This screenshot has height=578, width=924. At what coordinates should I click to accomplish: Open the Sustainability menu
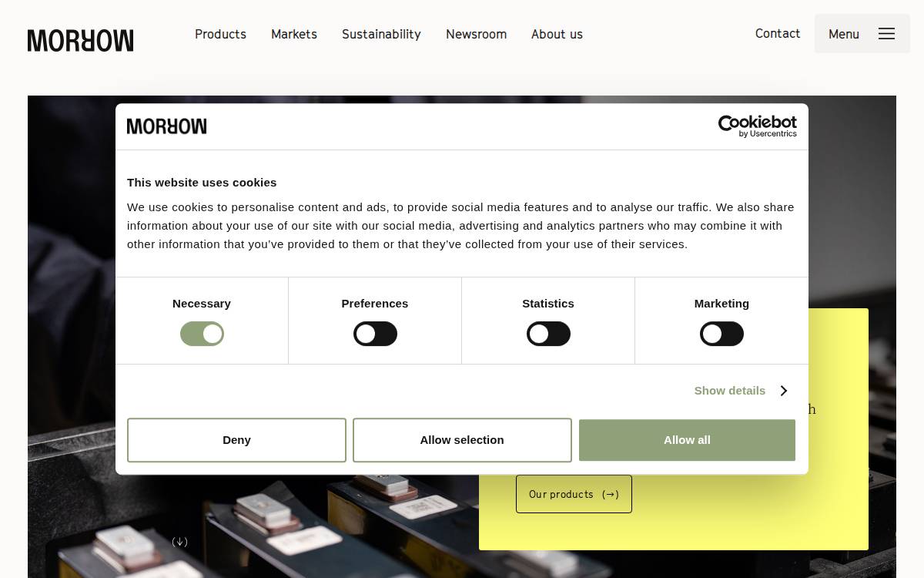[x=381, y=34]
